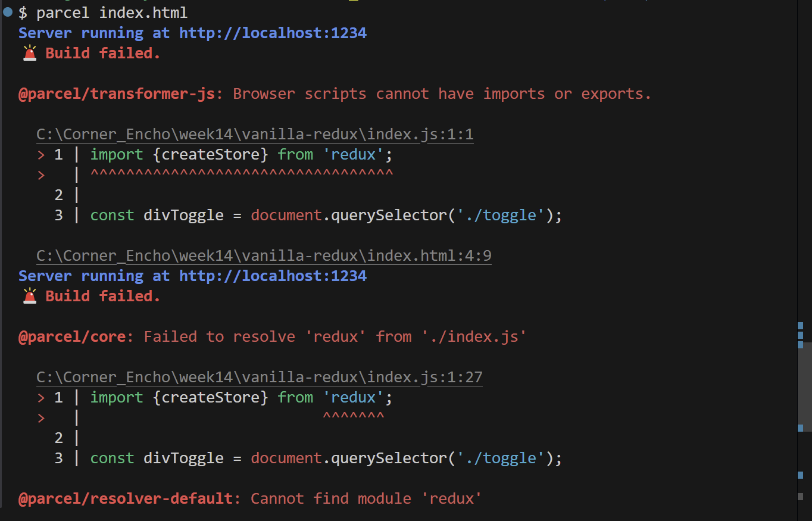Click 'Browser scripts cannot have imports or exports.' message

[442, 94]
